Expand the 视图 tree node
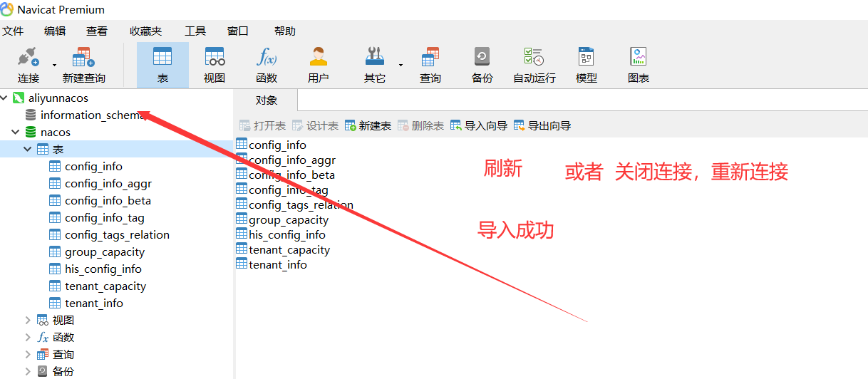 pos(28,320)
